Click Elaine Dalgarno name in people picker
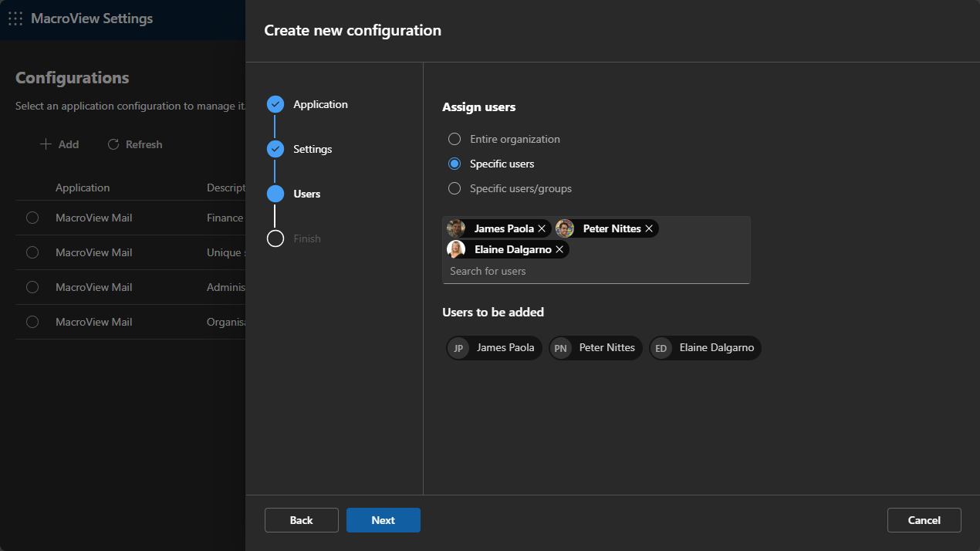This screenshot has width=980, height=551. (x=512, y=249)
